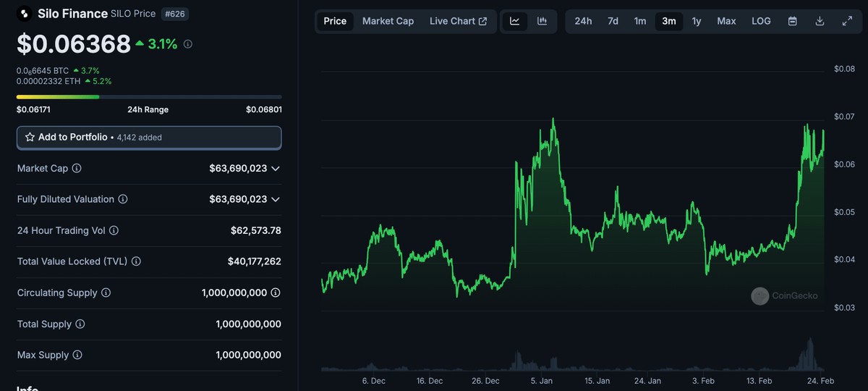
Task: Click the 4,142 added text
Action: point(139,137)
